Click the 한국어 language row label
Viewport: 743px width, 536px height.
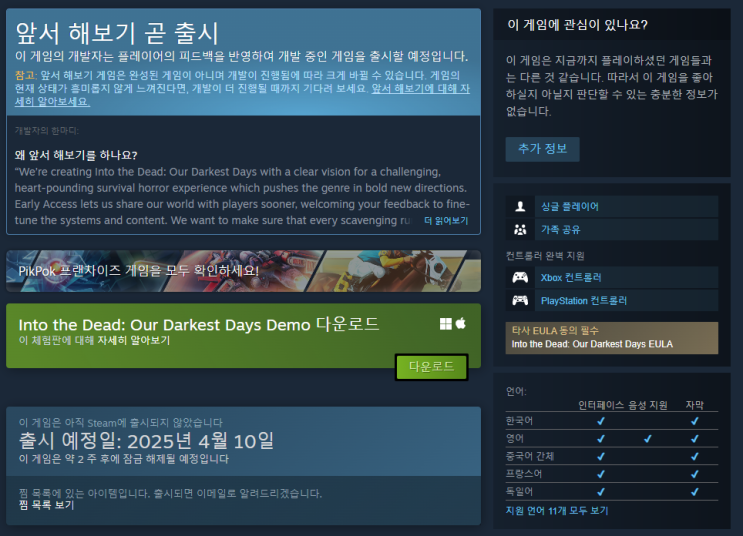[x=519, y=421]
